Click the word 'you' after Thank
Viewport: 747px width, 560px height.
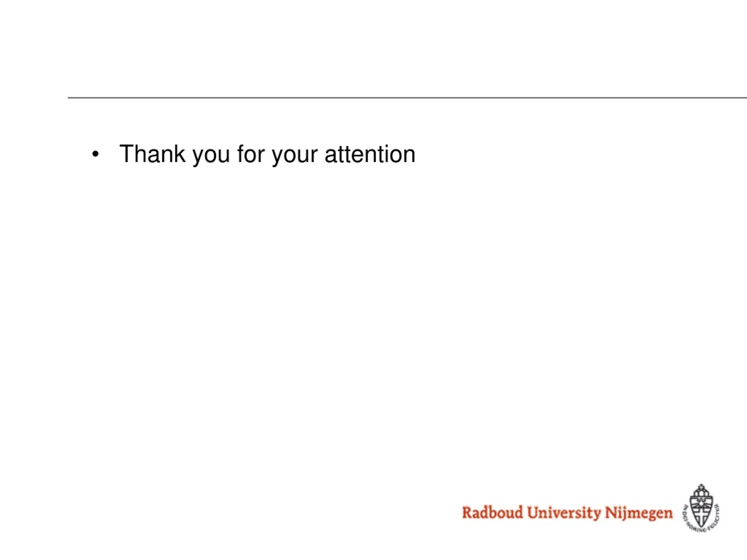(211, 157)
